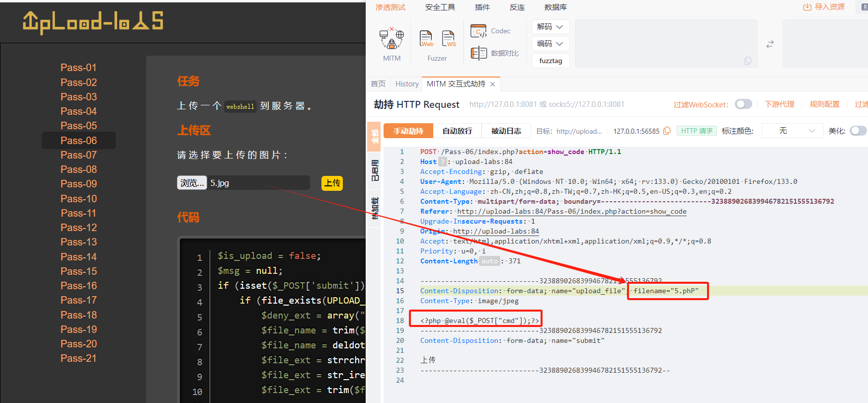Click the Auto tag of Content-Length

pos(489,261)
